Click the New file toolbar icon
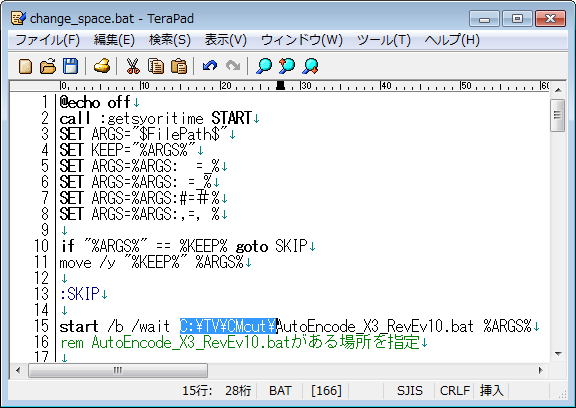The height and width of the screenshot is (408, 576). [25, 66]
